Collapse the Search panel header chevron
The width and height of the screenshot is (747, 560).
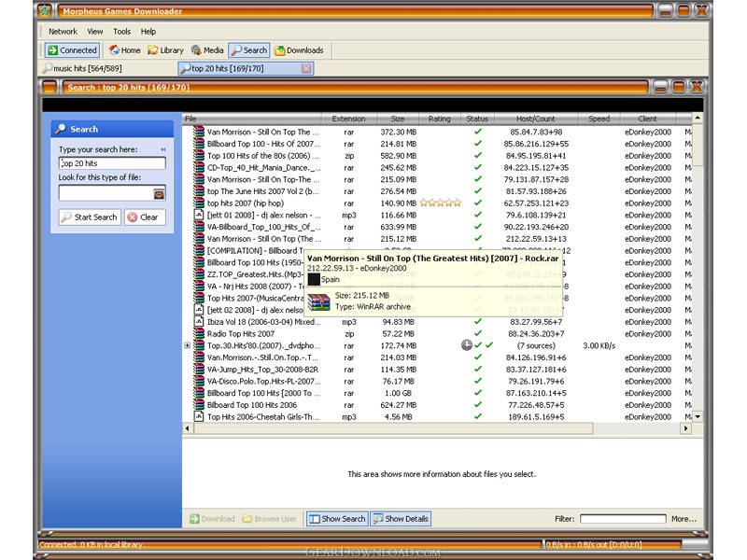[162, 149]
